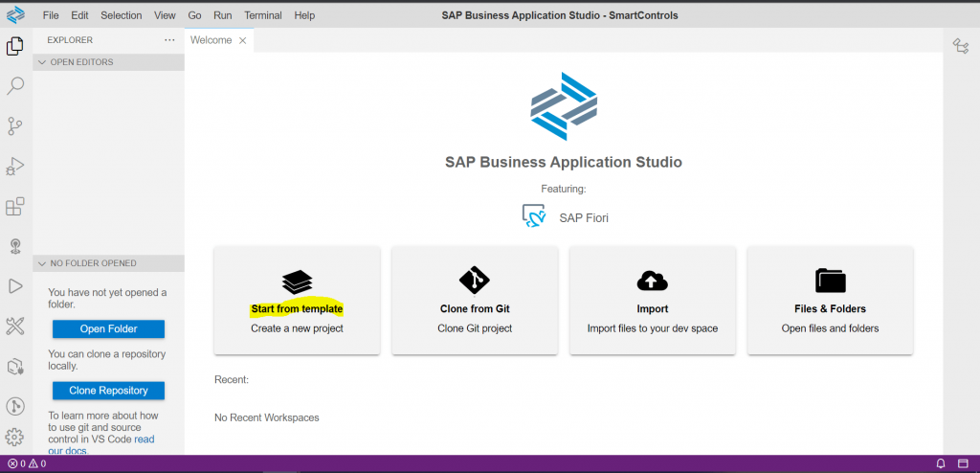Collapse the Open Editors section

109,62
